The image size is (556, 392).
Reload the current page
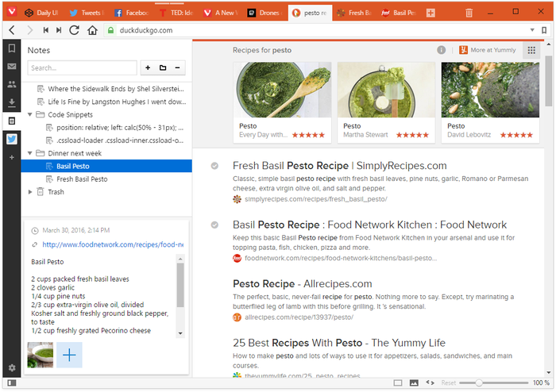tap(74, 30)
